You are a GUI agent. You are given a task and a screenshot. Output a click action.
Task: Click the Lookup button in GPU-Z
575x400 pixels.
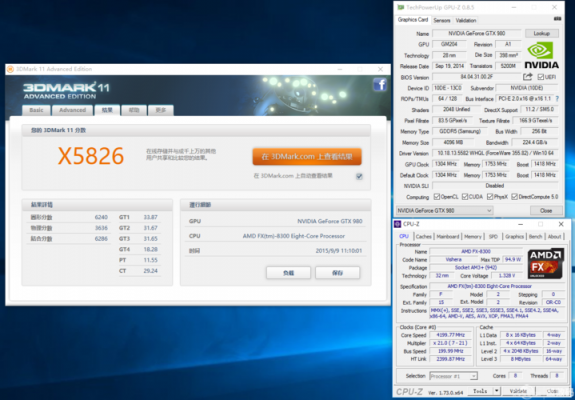(x=542, y=33)
